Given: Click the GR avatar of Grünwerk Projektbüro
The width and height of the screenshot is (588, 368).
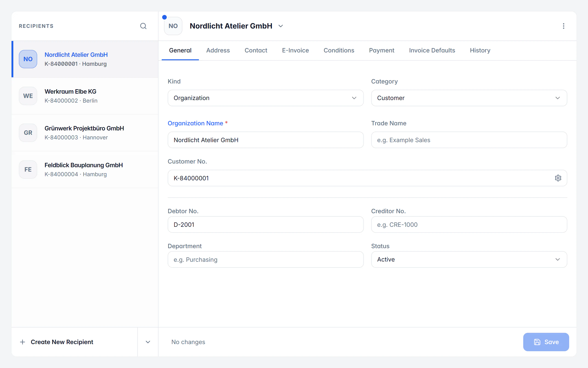Looking at the screenshot, I should pyautogui.click(x=28, y=133).
